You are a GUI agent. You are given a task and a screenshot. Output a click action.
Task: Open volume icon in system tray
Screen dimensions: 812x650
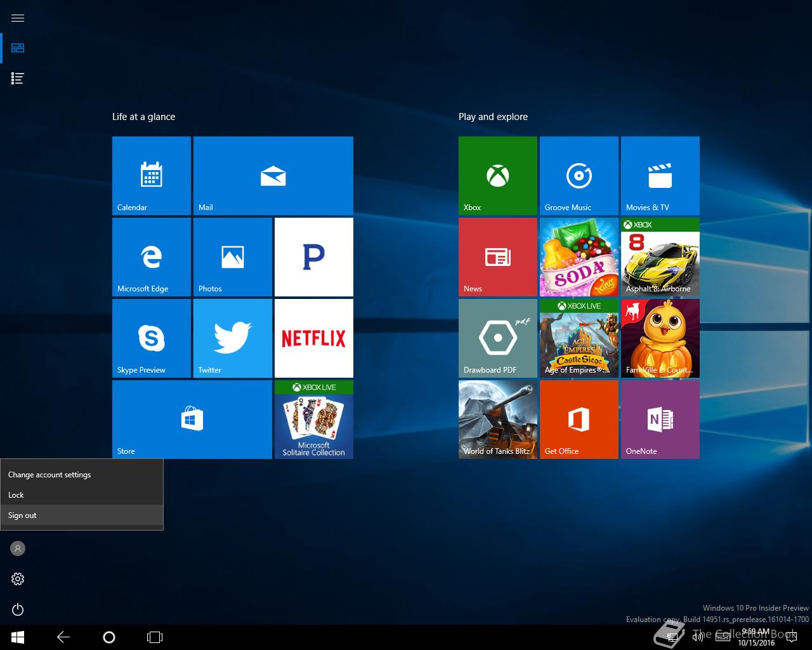coord(698,637)
